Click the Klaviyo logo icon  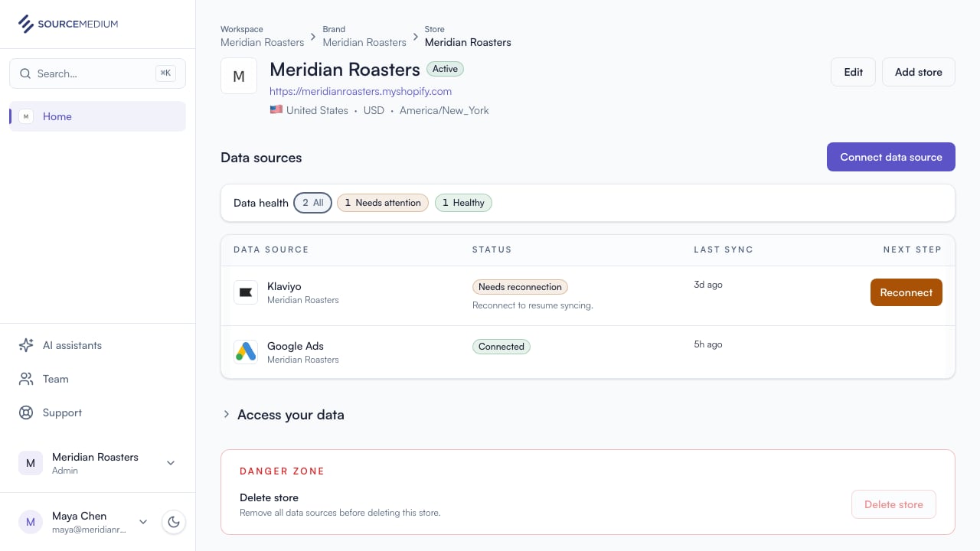tap(246, 292)
